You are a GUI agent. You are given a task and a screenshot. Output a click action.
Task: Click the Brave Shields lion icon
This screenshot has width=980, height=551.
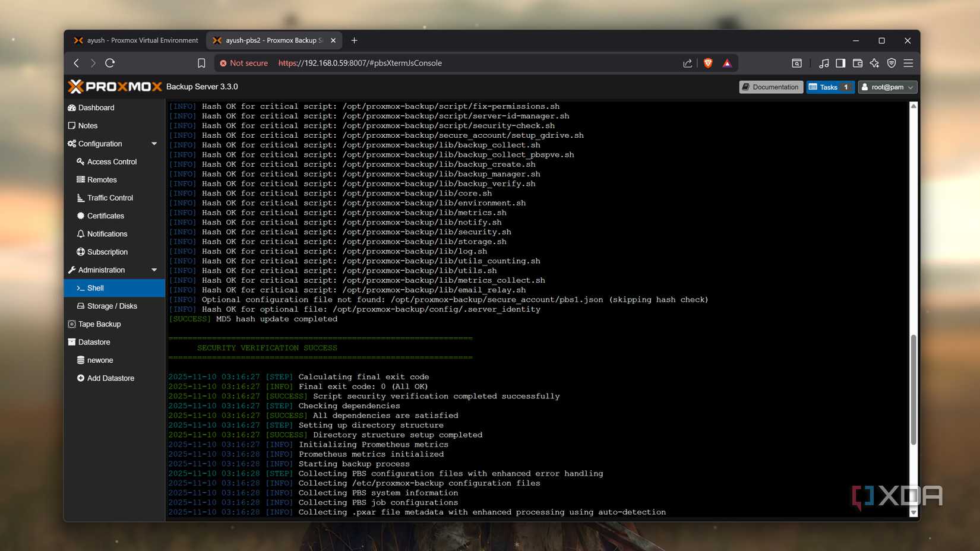point(707,63)
